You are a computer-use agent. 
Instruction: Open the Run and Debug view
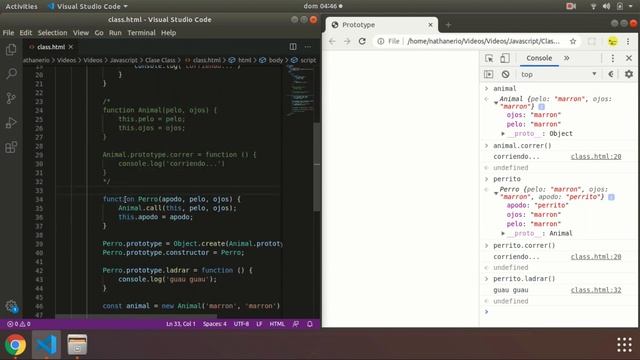pyautogui.click(x=11, y=122)
